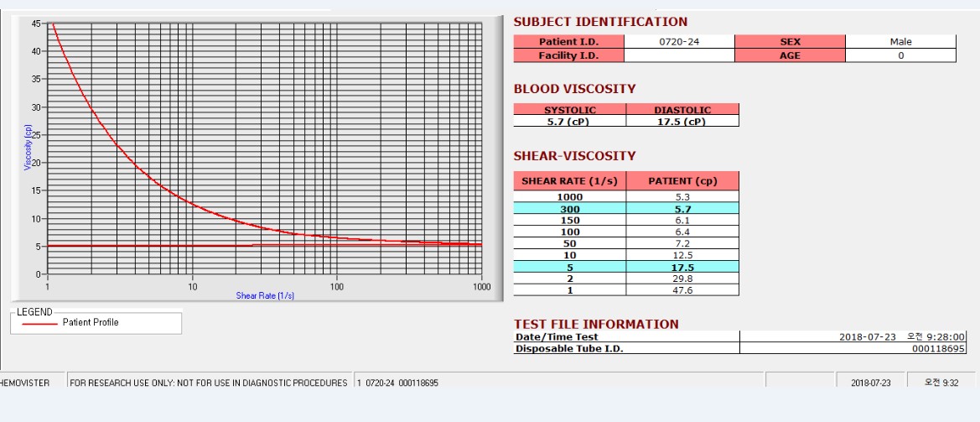Click the shear rate 1000 row
This screenshot has height=422, width=980.
click(x=626, y=197)
